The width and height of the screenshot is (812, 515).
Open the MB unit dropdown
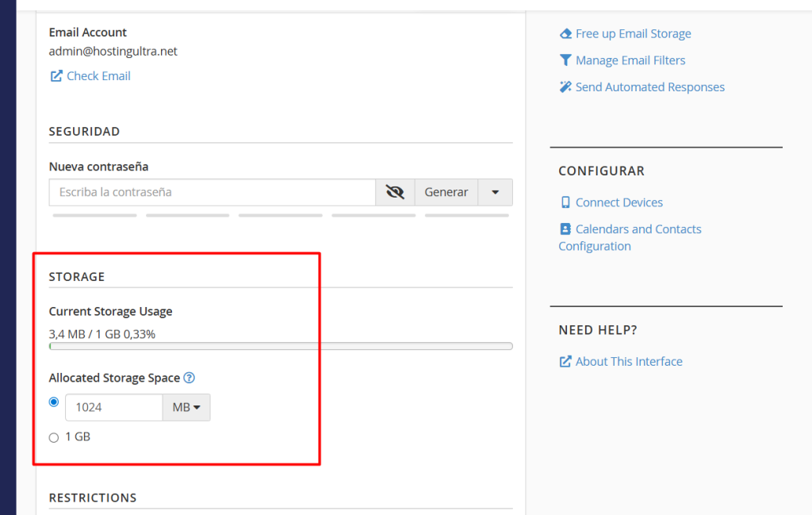pyautogui.click(x=186, y=408)
